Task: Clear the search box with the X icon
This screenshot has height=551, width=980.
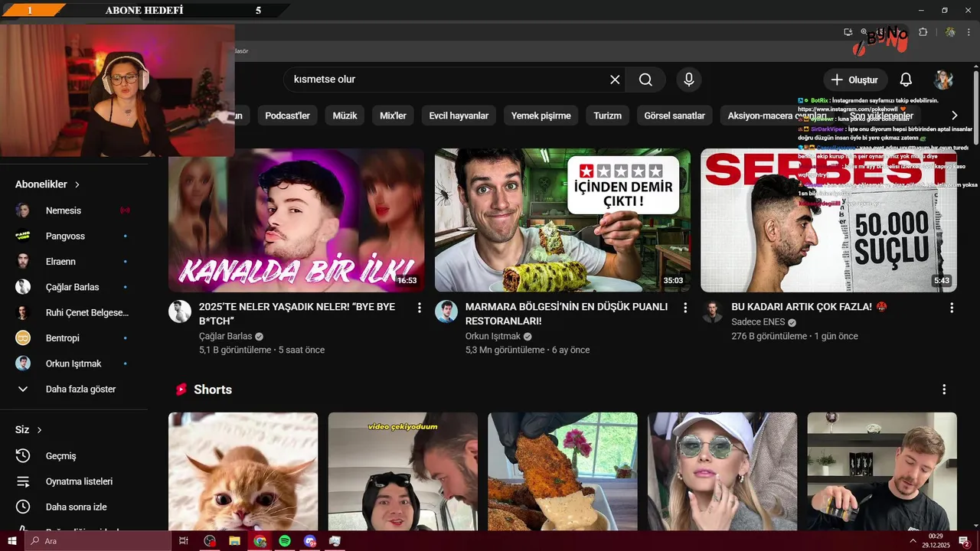Action: click(x=615, y=80)
